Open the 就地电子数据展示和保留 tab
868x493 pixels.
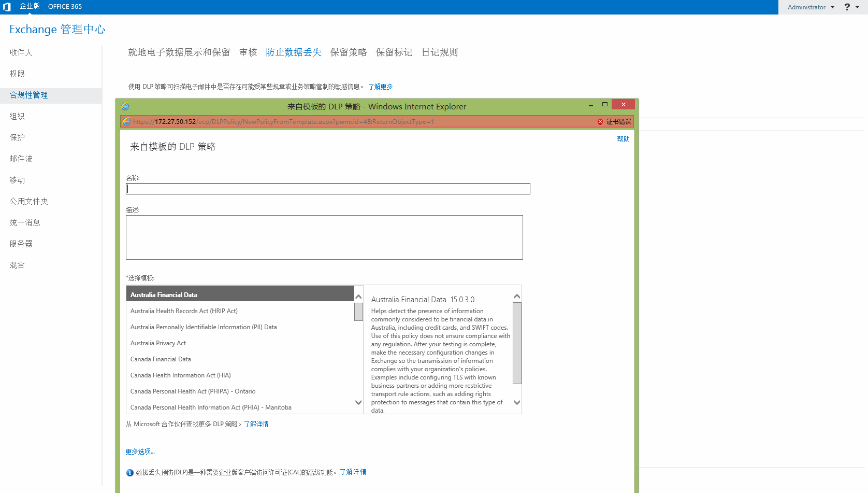179,52
